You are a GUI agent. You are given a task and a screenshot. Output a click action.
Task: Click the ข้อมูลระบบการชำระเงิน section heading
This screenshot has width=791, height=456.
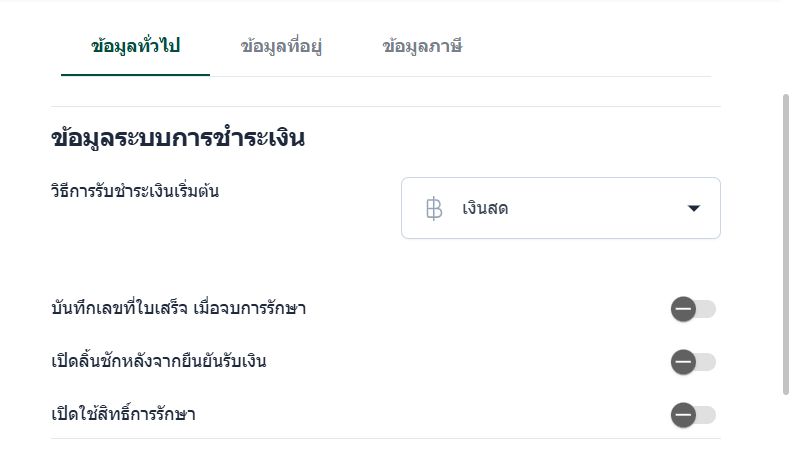(x=177, y=139)
